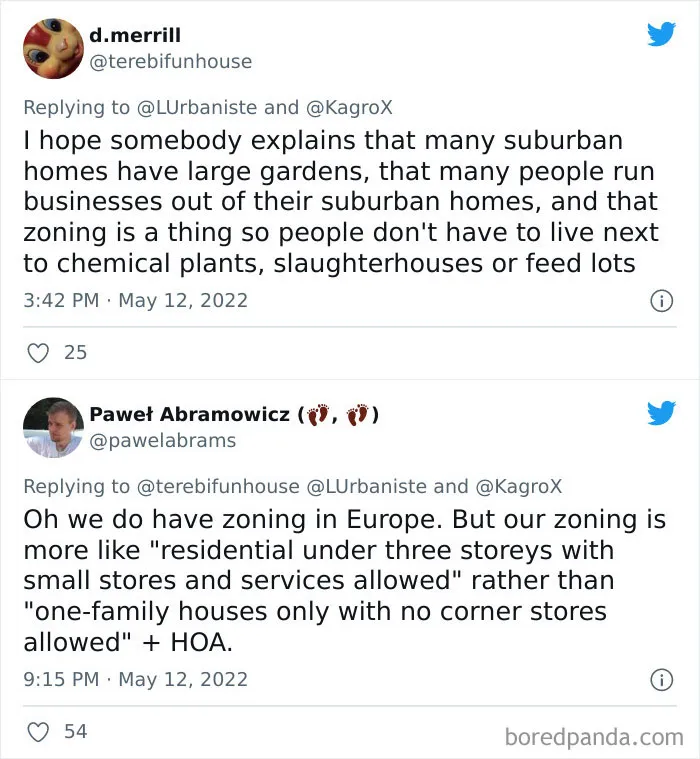
Task: Click the boredpanda.com watermark
Action: point(594,737)
